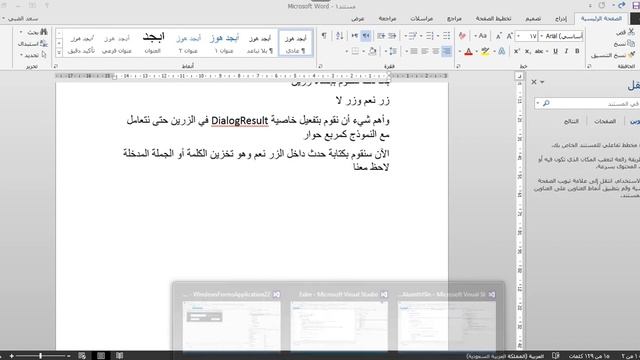Click the Clear Formatting eraser icon
640x360 pixels.
pyautogui.click(x=462, y=36)
